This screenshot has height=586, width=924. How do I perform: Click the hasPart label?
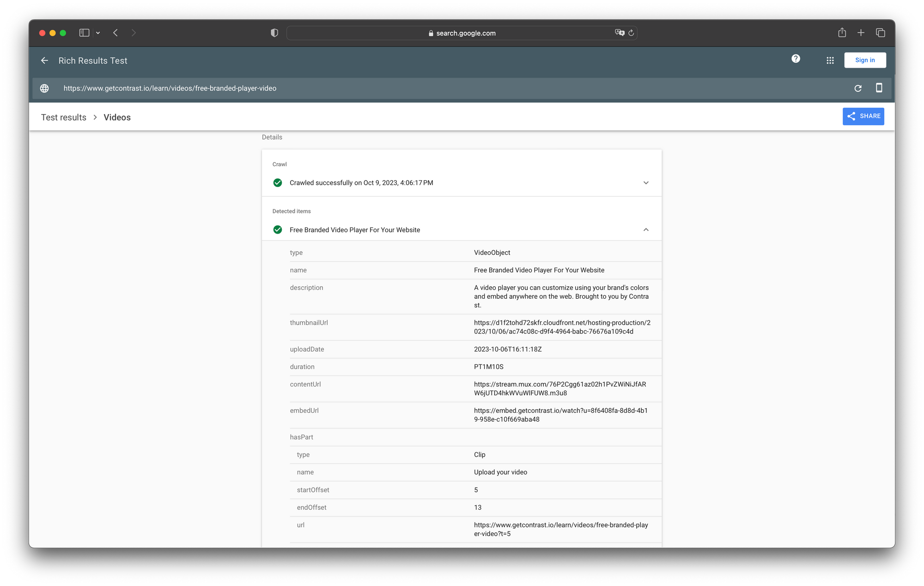(301, 437)
